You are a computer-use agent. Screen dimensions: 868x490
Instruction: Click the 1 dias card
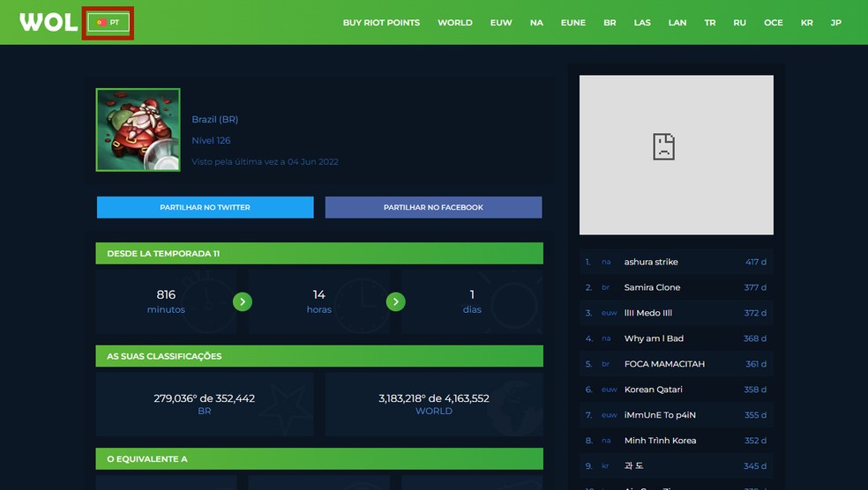472,301
